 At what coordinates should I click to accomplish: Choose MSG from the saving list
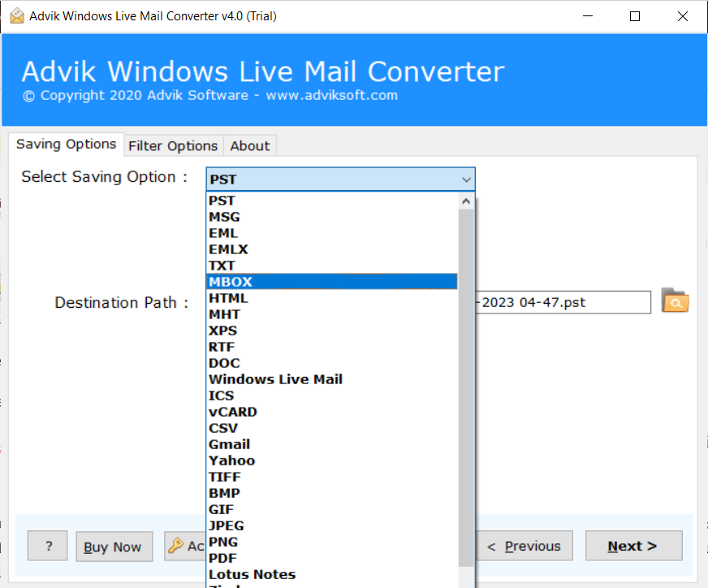tap(332, 217)
